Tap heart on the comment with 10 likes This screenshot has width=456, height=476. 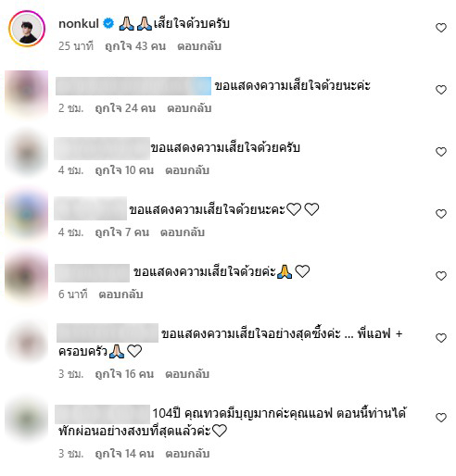pos(441,152)
